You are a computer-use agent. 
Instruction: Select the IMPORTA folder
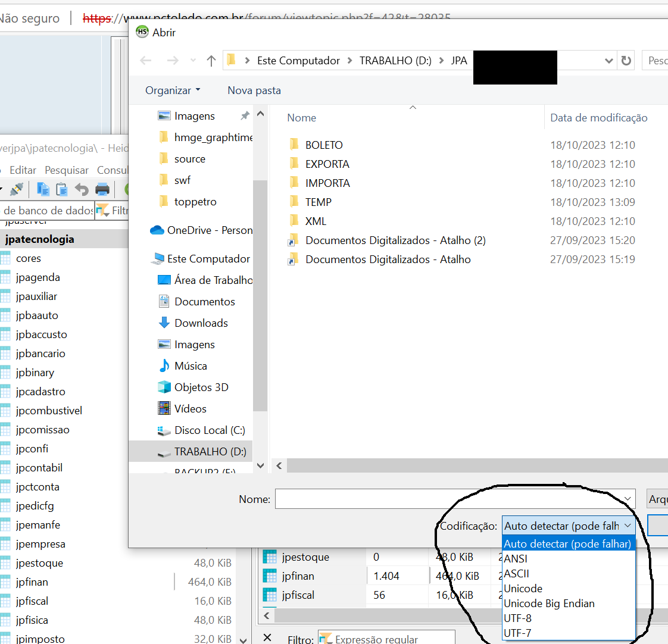pos(327,183)
